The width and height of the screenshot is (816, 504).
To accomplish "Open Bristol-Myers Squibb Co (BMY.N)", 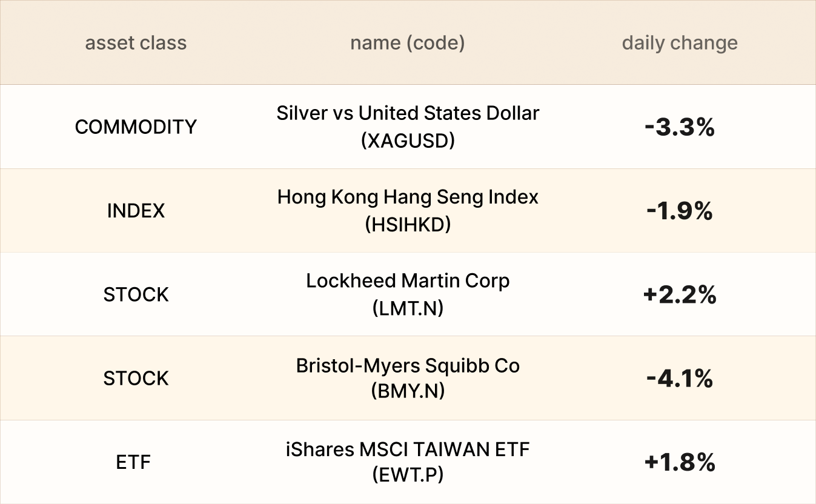I will pos(408,366).
